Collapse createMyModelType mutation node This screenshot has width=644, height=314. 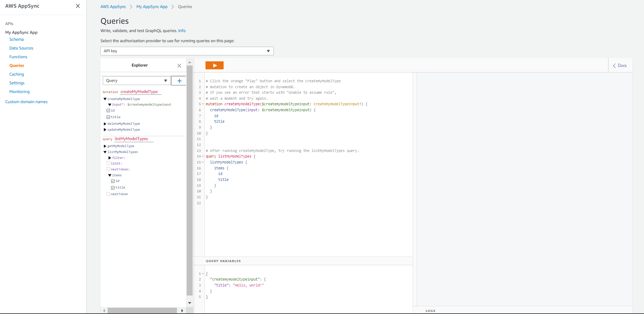point(105,99)
